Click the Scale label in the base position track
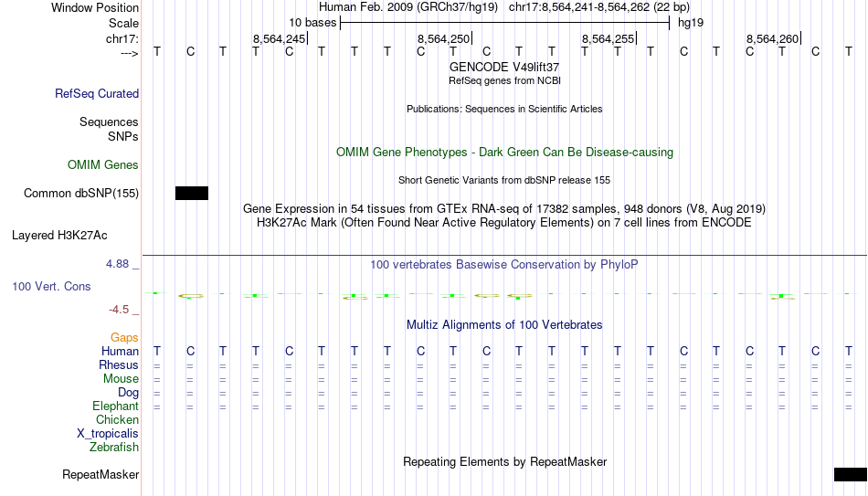This screenshot has width=868, height=496. [x=123, y=23]
